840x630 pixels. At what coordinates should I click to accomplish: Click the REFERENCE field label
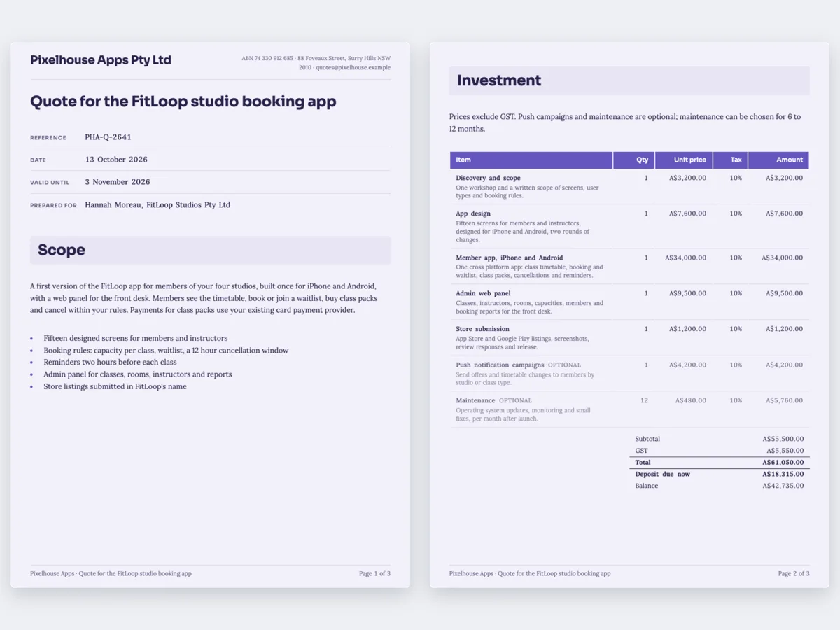coord(48,138)
